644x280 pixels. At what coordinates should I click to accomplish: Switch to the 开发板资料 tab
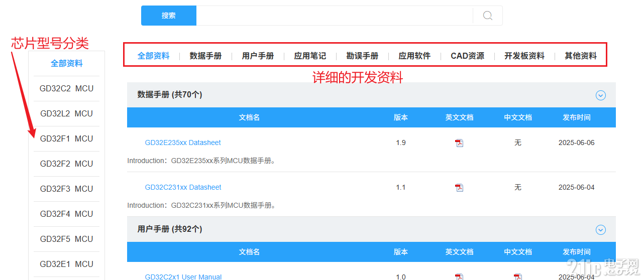[524, 56]
